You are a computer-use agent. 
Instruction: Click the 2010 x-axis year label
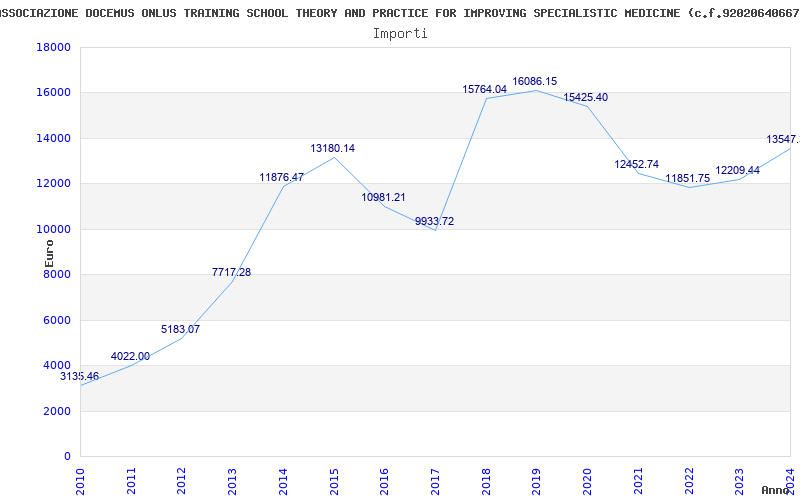pyautogui.click(x=80, y=481)
